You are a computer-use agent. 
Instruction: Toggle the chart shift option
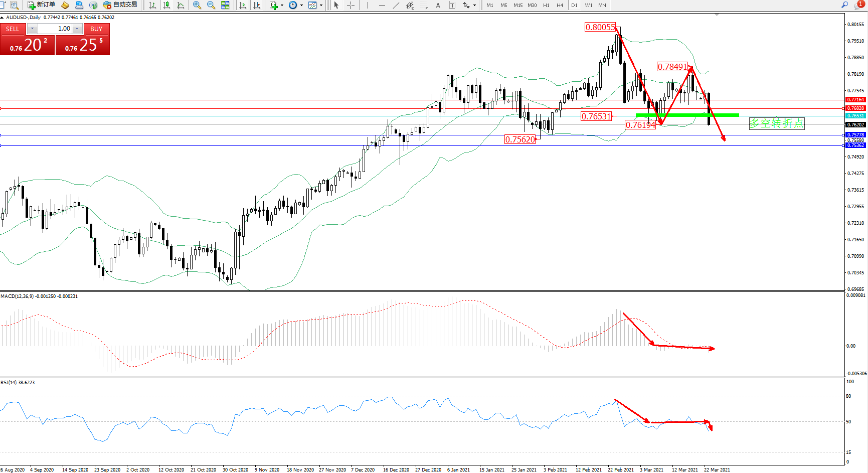[257, 5]
